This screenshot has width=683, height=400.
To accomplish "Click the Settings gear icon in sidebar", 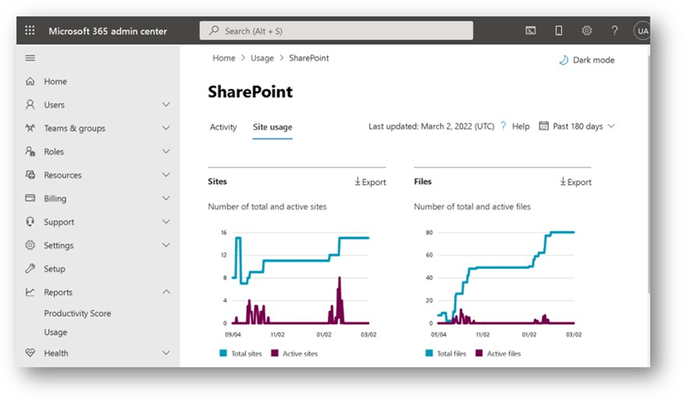I will coord(30,245).
